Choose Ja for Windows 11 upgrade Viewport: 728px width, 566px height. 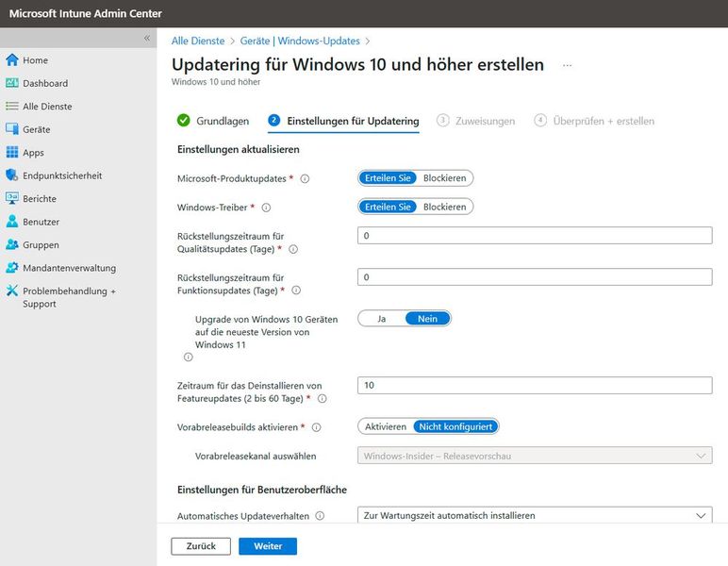pyautogui.click(x=381, y=319)
